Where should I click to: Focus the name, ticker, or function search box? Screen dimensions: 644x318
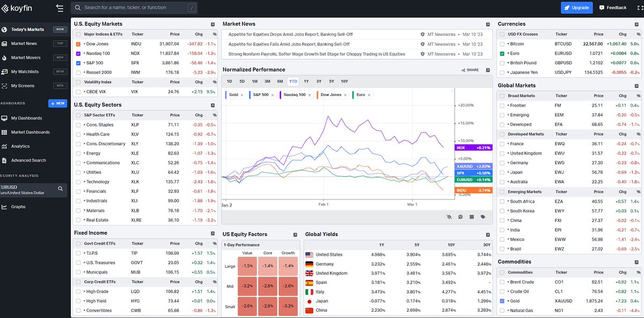135,8
